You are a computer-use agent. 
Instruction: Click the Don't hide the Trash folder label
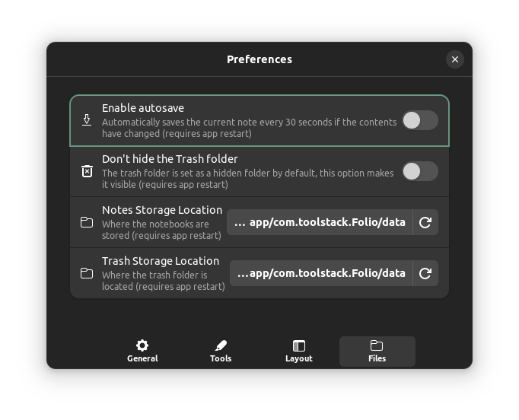coord(170,159)
